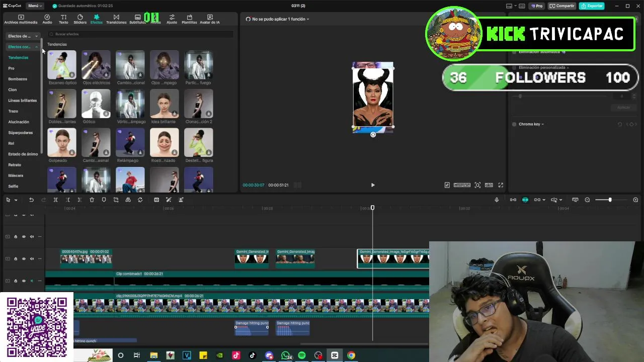Download the Idea brillante effect
Screen dimensions: 644x362
tap(175, 114)
